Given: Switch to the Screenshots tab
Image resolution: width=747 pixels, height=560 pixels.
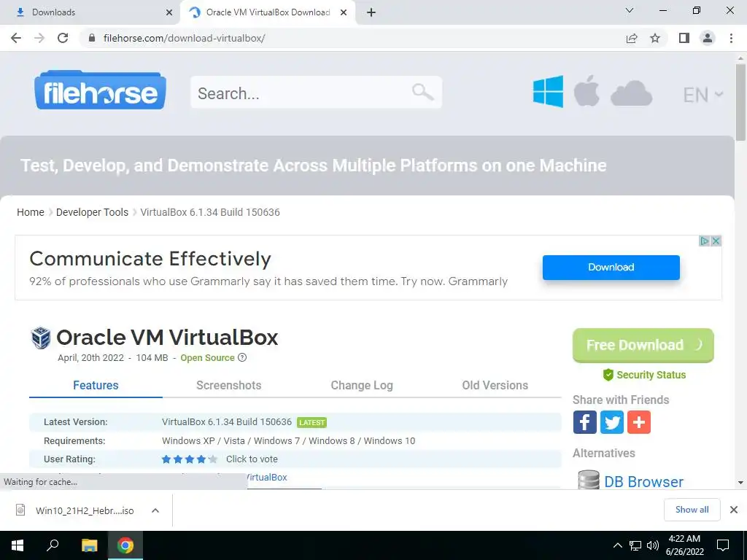Looking at the screenshot, I should point(228,385).
